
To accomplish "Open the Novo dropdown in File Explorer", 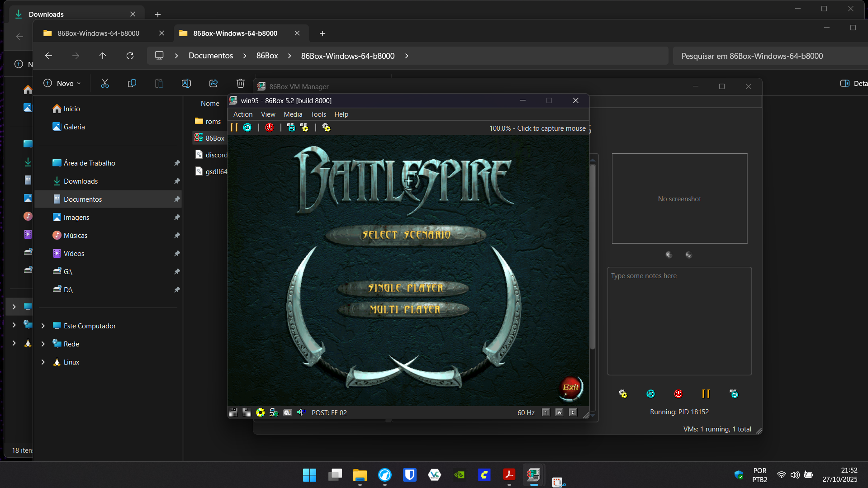I will point(62,83).
